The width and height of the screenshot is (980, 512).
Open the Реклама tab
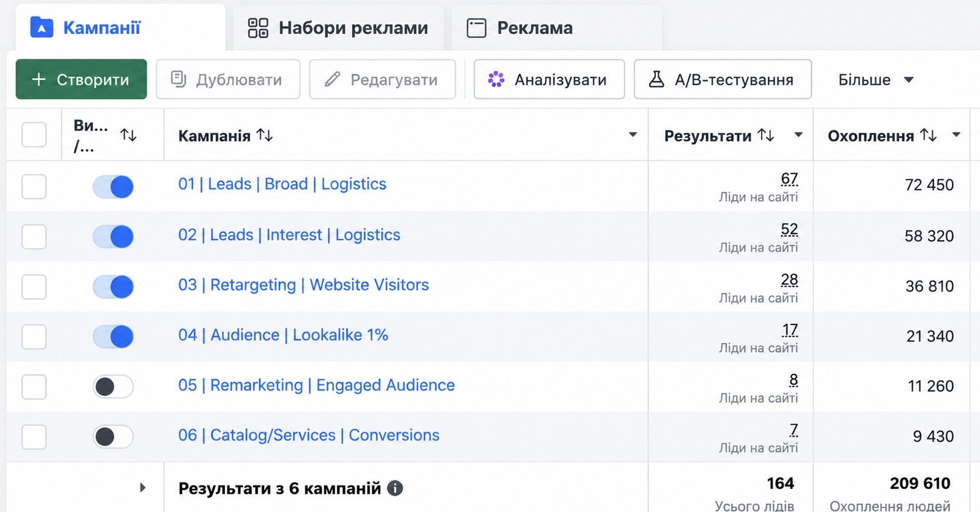click(x=557, y=28)
